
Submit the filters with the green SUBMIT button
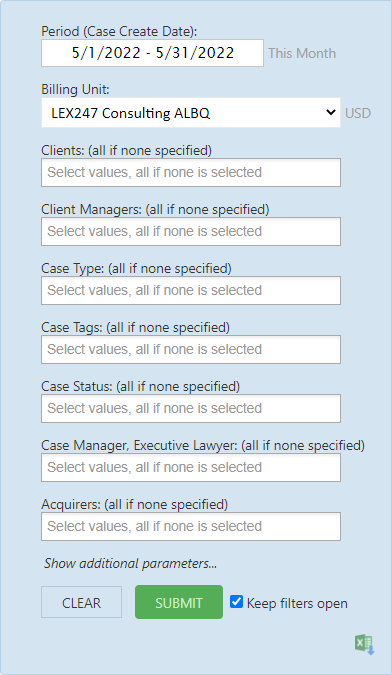point(179,602)
